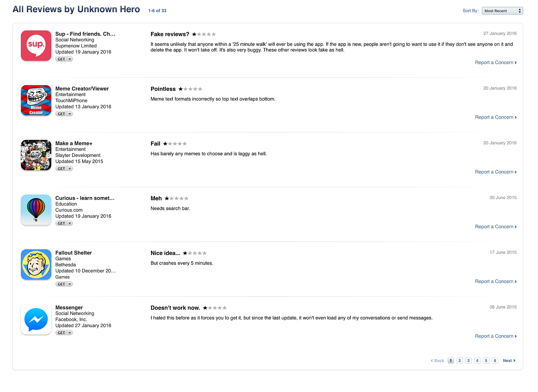Go to the Next page of reviews
This screenshot has height=392, width=538.
(509, 361)
